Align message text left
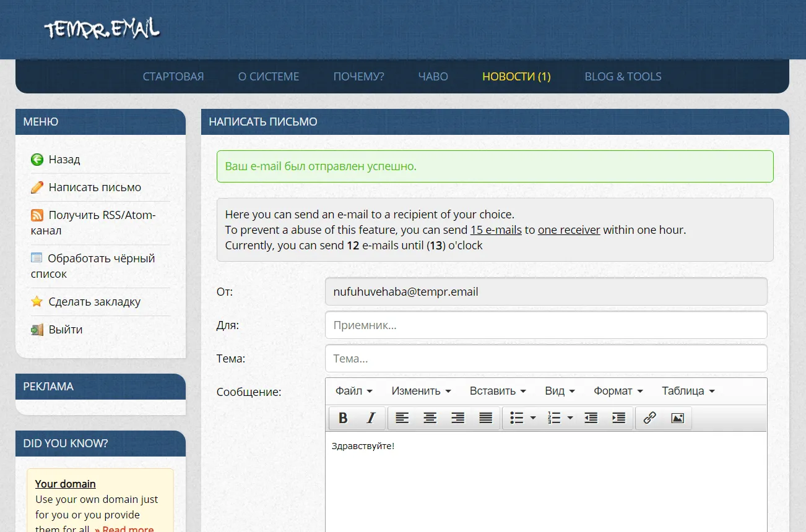Screen dimensions: 806x532 pyautogui.click(x=402, y=418)
